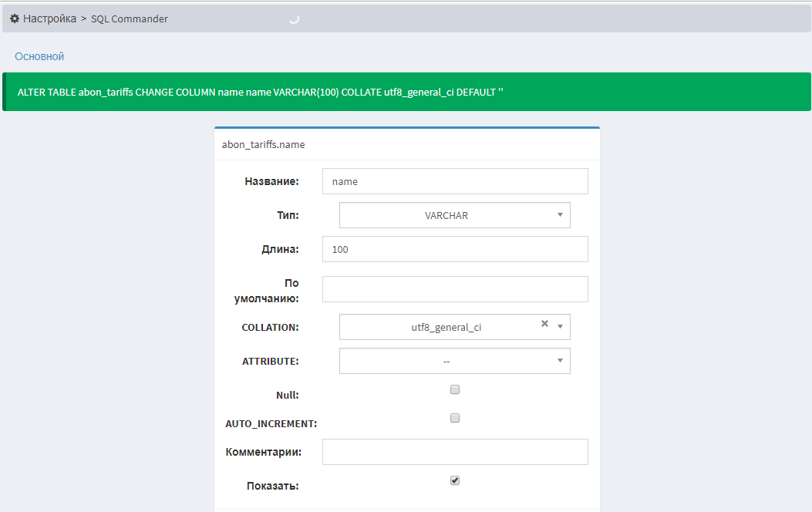Click the SQL Commander breadcrumb item
The image size is (812, 512).
pos(129,19)
